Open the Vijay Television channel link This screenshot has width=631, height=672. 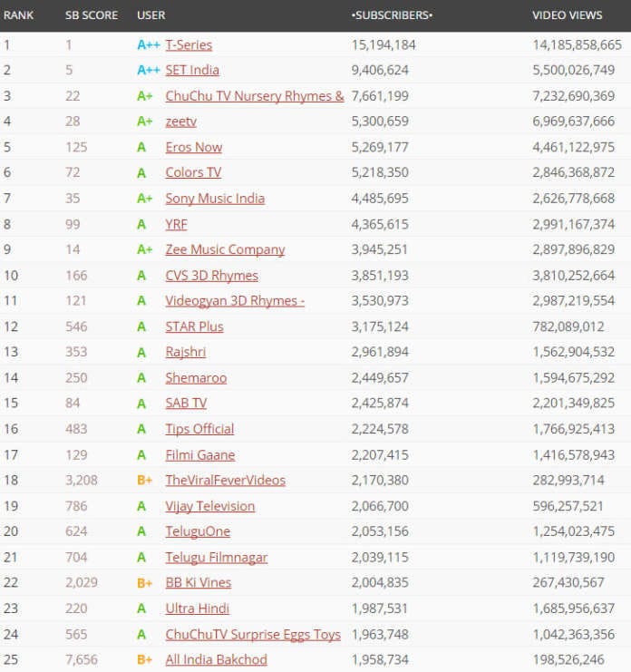tap(210, 506)
